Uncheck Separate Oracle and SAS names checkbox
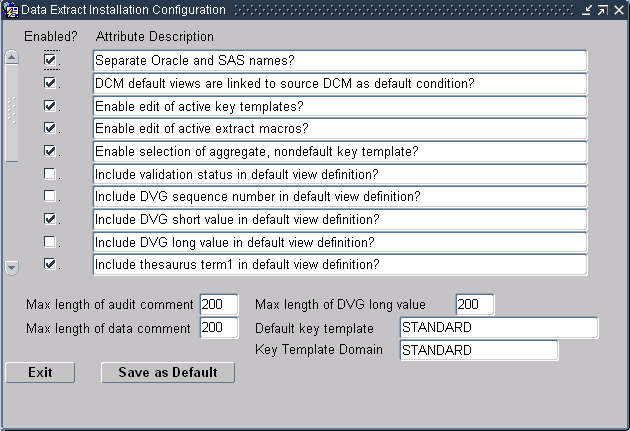 (50, 60)
